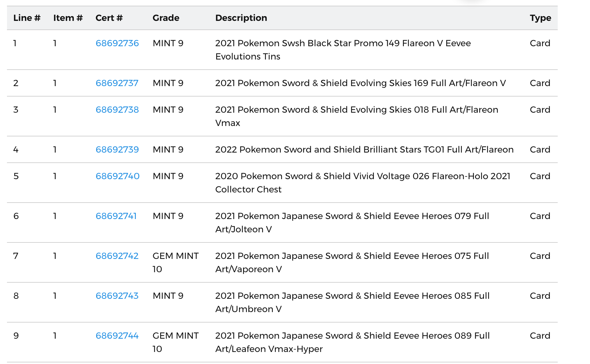Open cert number 68692743 link
Screen dimensions: 590x364
pos(117,296)
